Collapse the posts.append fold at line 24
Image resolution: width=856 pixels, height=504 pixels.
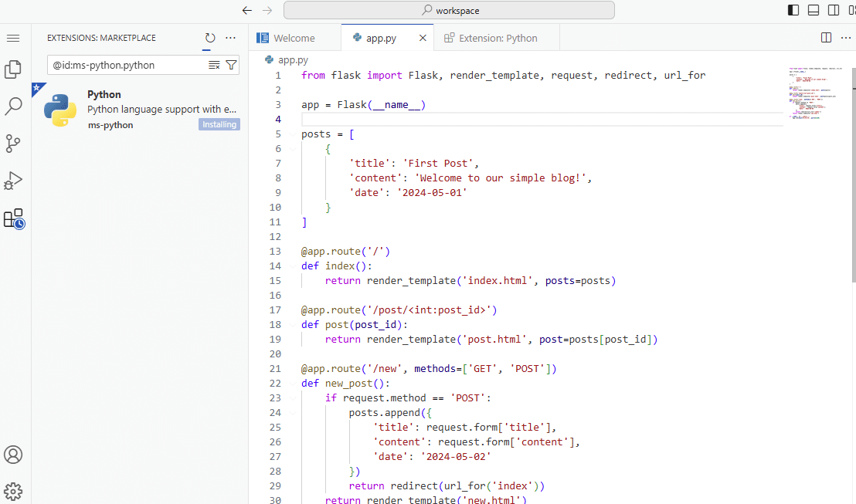[x=293, y=413]
